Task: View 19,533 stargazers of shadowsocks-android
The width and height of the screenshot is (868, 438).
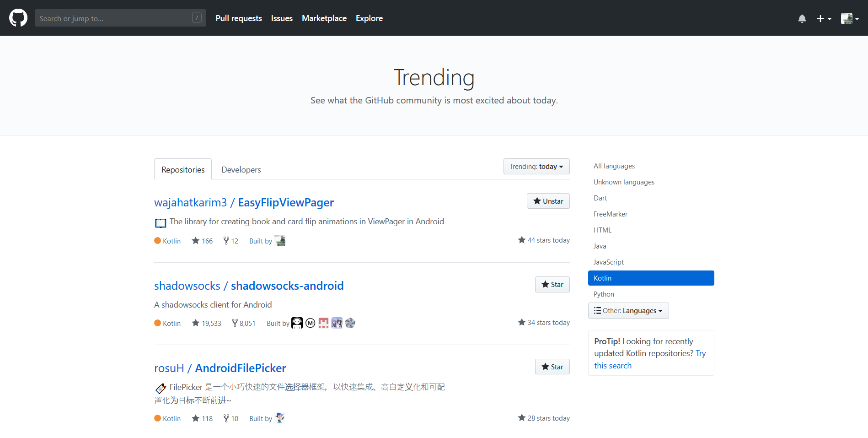Action: pyautogui.click(x=206, y=323)
